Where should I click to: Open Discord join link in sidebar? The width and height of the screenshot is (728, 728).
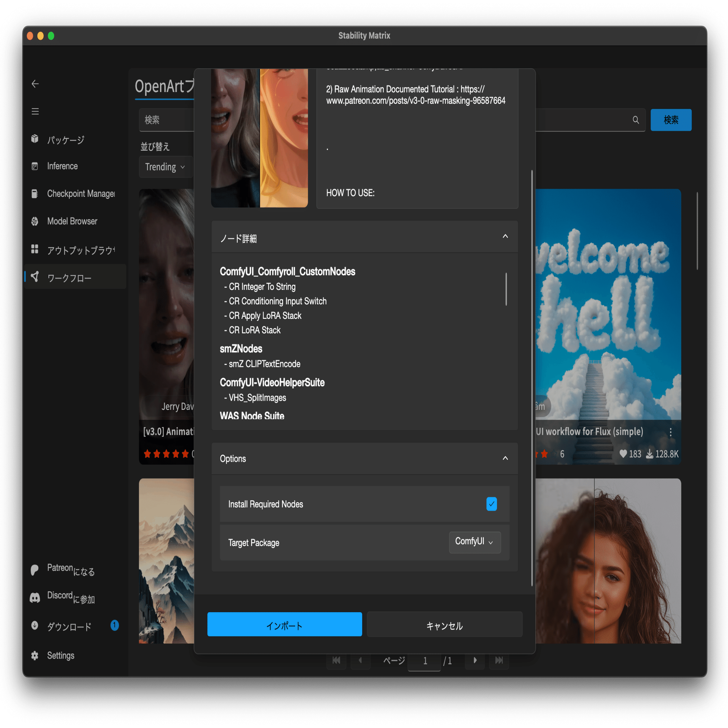tap(71, 597)
